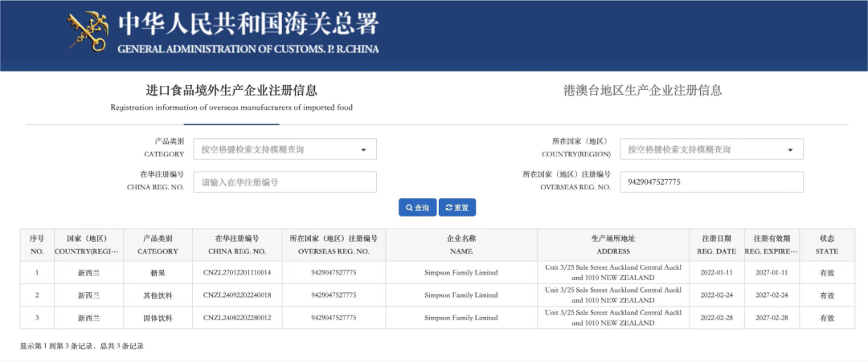Click the 注册有效期 REG. EXPIRE column header
This screenshot has width=868, height=362.
click(x=772, y=245)
